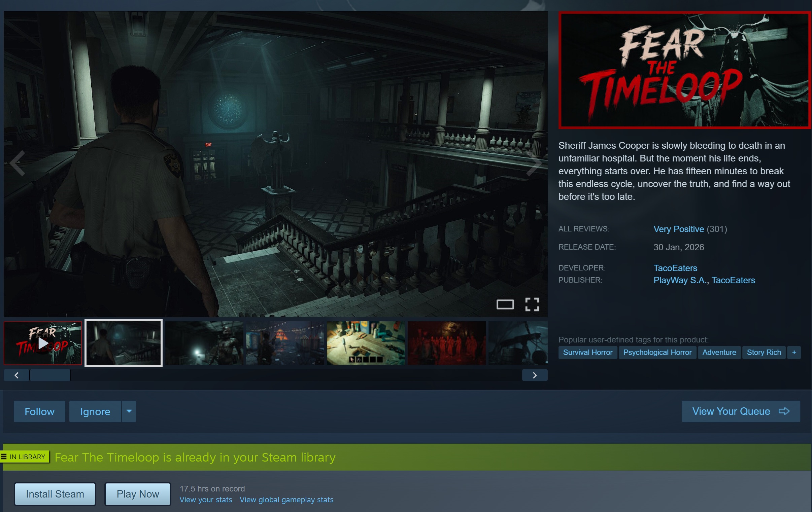Toggle theater mode with the rectangle icon
This screenshot has width=812, height=512.
point(505,304)
